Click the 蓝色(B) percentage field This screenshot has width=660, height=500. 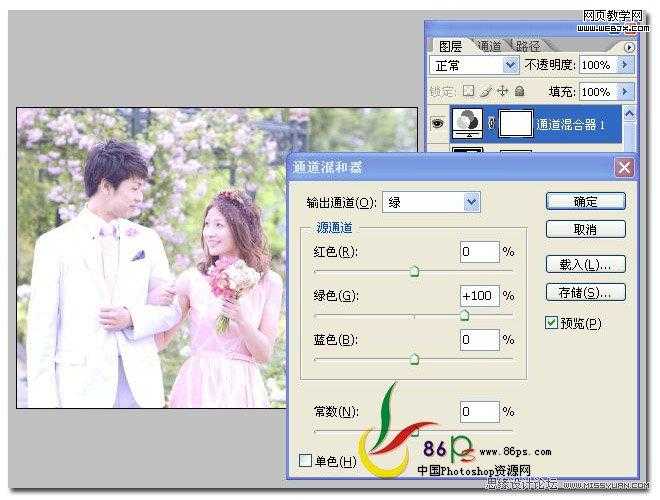(x=479, y=340)
